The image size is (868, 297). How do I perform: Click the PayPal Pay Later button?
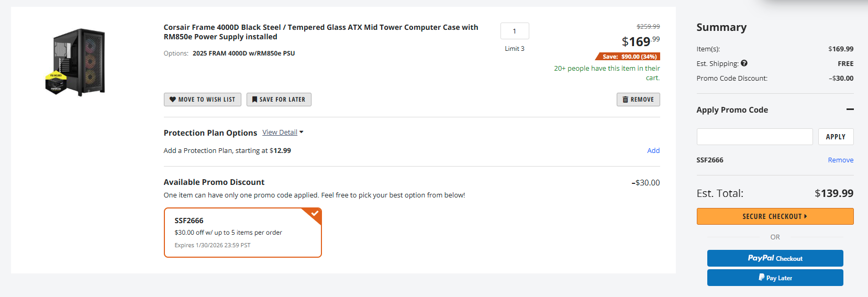(775, 278)
